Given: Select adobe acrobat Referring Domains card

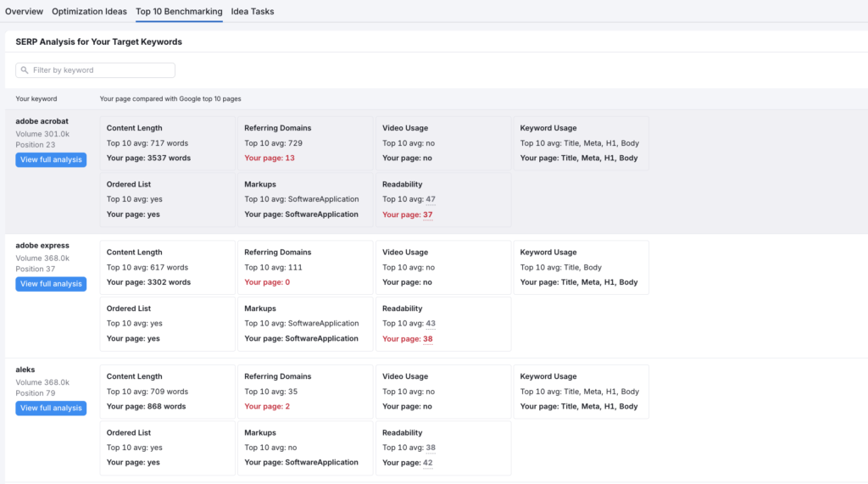Looking at the screenshot, I should (305, 143).
